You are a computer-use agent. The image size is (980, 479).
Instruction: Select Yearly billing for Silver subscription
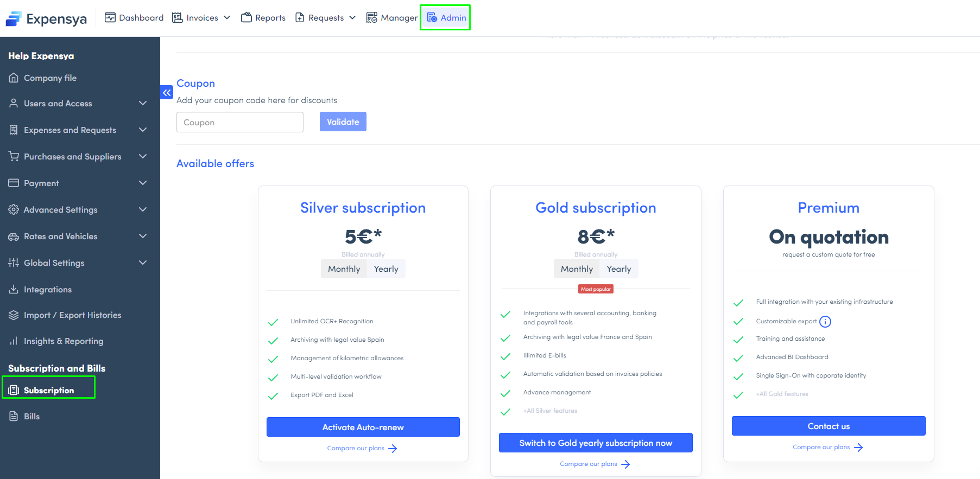click(386, 269)
